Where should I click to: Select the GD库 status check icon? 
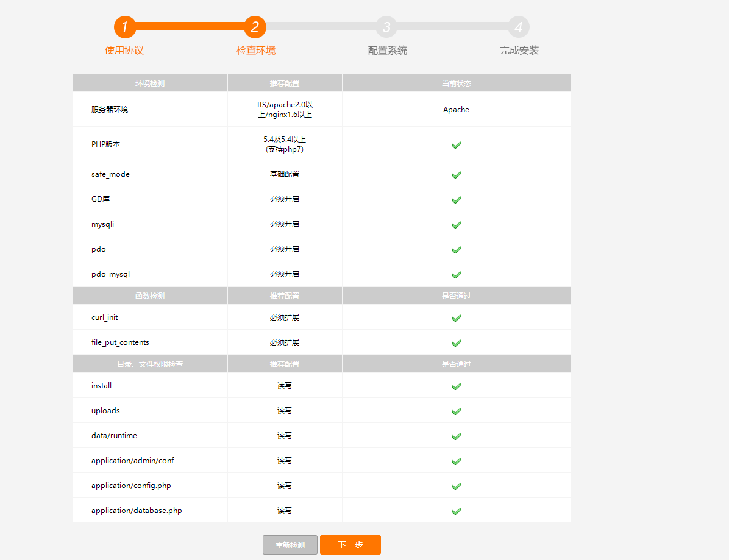tap(456, 199)
